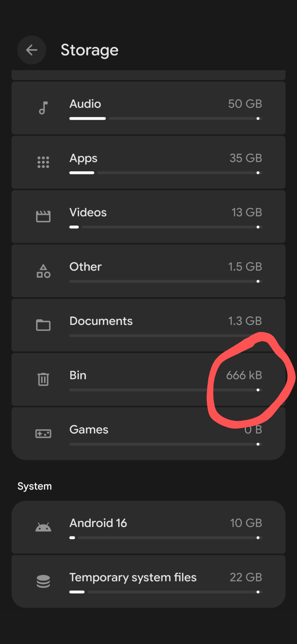This screenshot has height=644, width=297.
Task: Tap the Audio music note icon
Action: pyautogui.click(x=43, y=108)
